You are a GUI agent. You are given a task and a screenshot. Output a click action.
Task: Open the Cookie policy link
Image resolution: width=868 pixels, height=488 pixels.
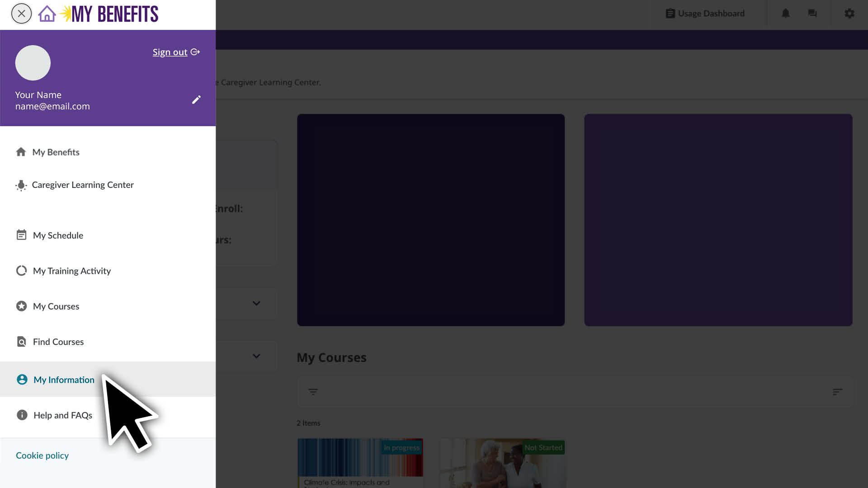click(42, 455)
